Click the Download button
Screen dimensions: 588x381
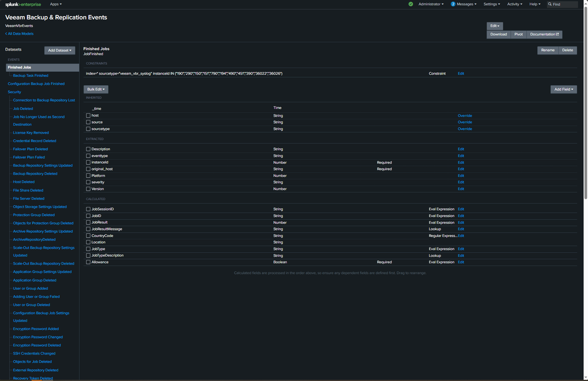click(x=499, y=35)
